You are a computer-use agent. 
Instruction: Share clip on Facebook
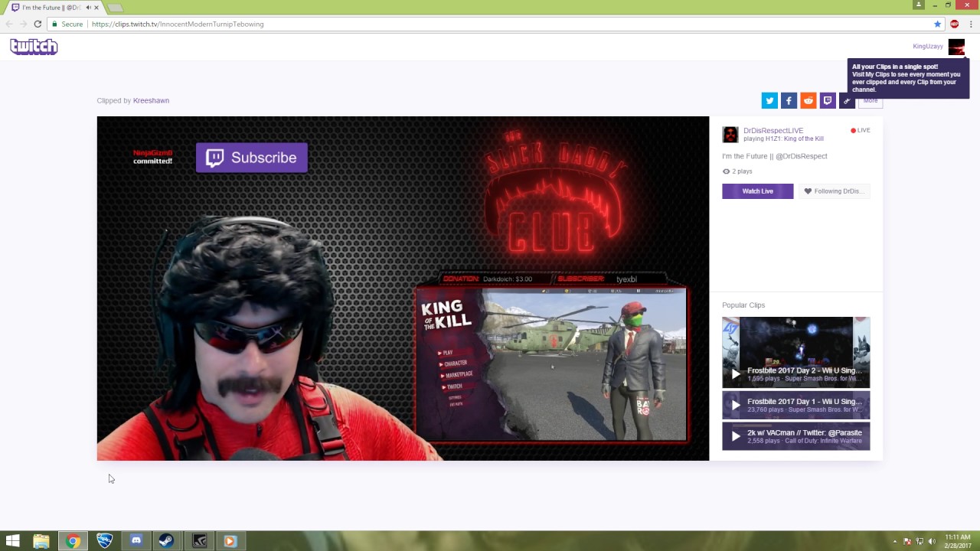789,100
